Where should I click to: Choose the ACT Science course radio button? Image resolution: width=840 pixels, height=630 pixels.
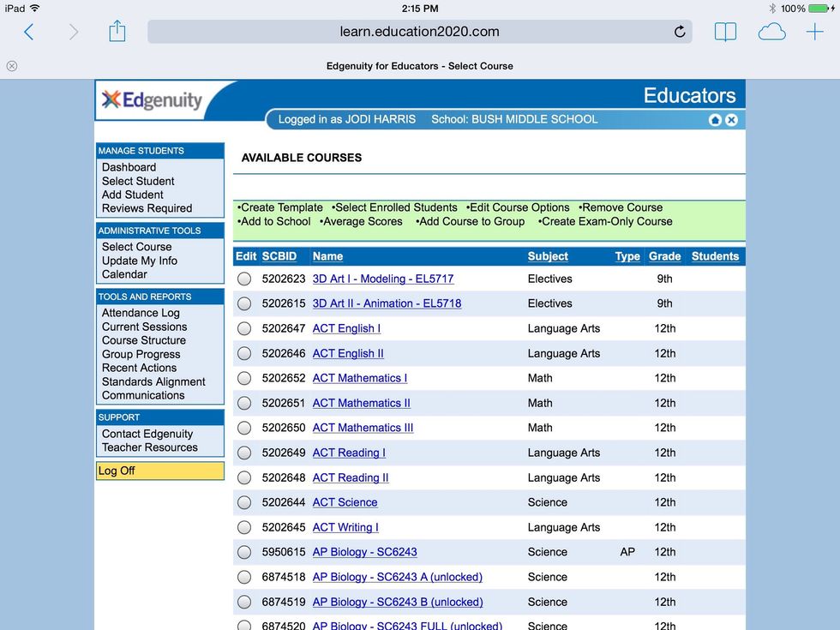coord(244,502)
